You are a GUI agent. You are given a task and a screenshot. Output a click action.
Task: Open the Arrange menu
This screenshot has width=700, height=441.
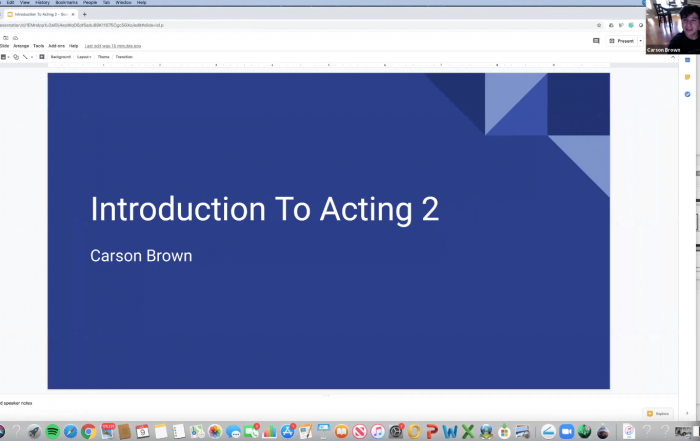click(x=21, y=46)
